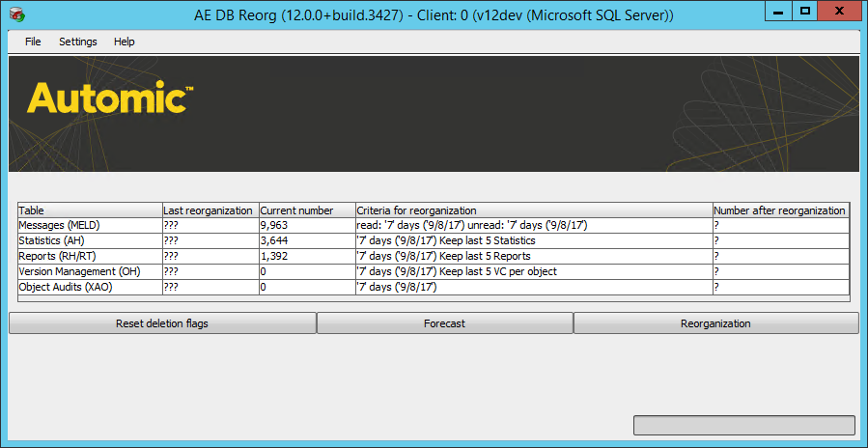Click the Number after reorganization cell for Reports
This screenshot has width=868, height=448.
coord(781,257)
